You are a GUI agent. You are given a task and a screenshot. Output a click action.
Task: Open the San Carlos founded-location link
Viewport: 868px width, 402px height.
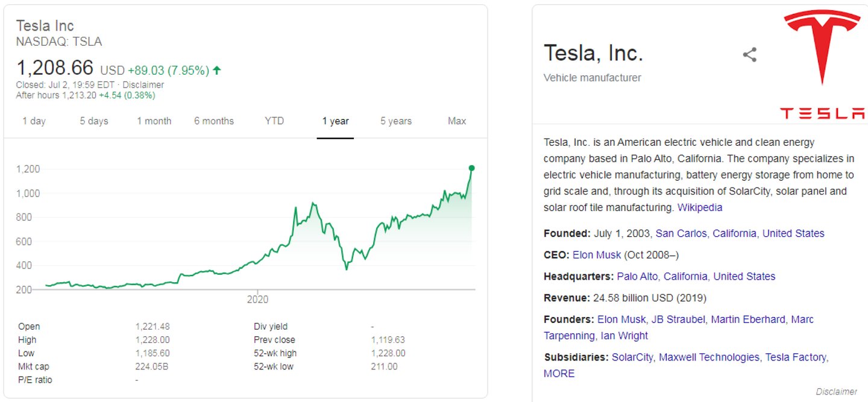pos(682,233)
